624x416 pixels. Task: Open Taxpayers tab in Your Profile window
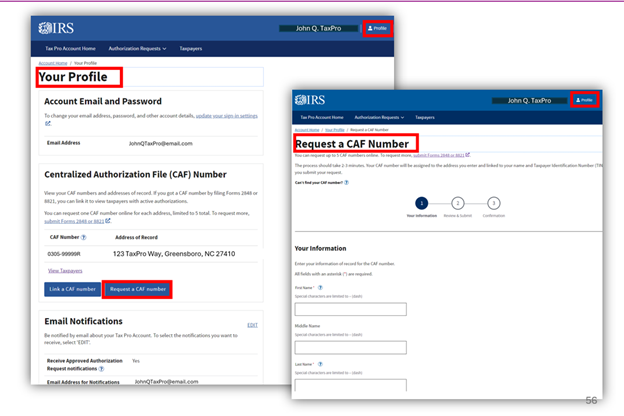[x=191, y=49]
